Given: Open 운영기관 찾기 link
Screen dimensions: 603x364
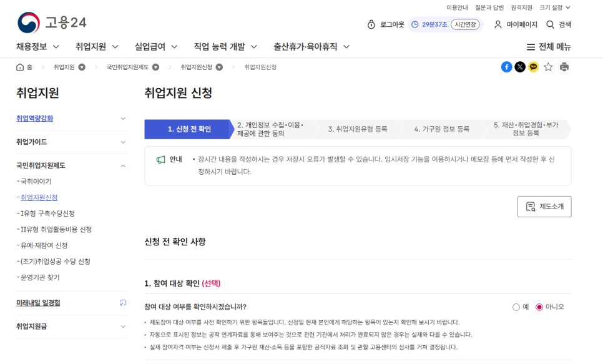Looking at the screenshot, I should [x=40, y=278].
